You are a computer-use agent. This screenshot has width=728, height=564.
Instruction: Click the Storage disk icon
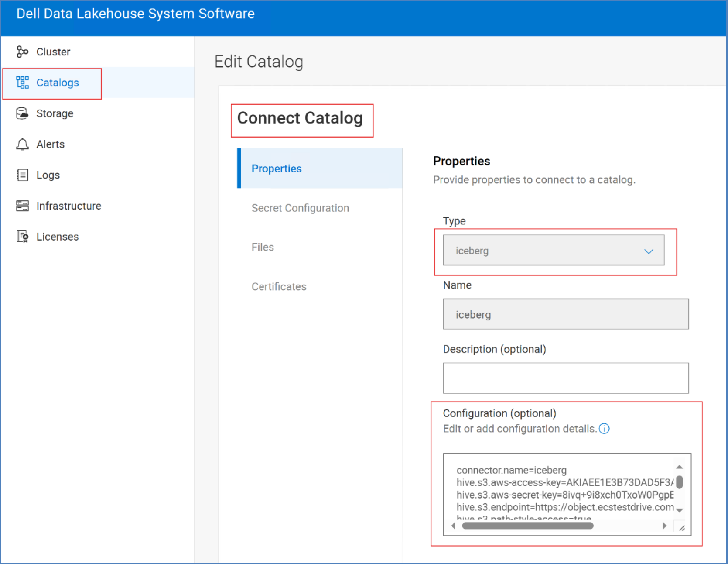click(x=22, y=113)
